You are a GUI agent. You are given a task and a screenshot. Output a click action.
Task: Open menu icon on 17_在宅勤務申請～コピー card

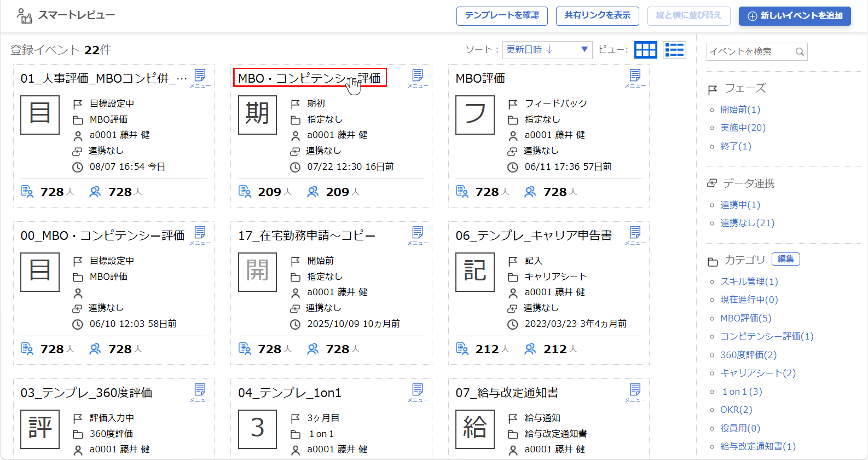coord(417,235)
